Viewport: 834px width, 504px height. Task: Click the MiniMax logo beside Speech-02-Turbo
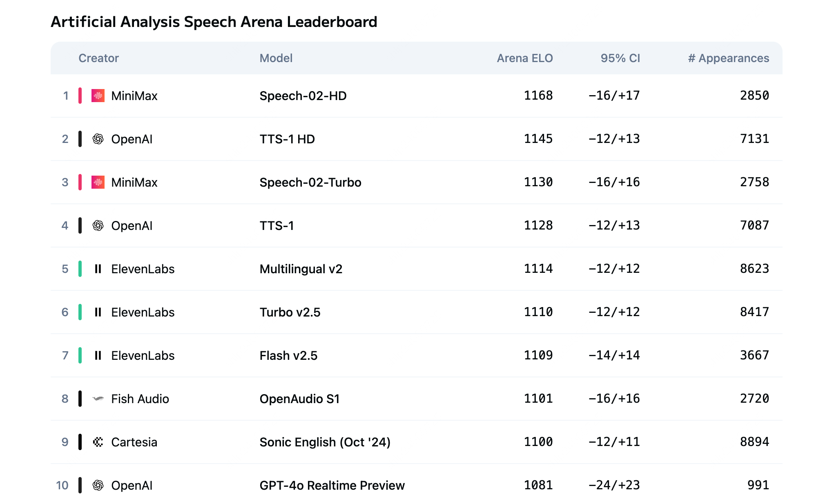coord(98,182)
